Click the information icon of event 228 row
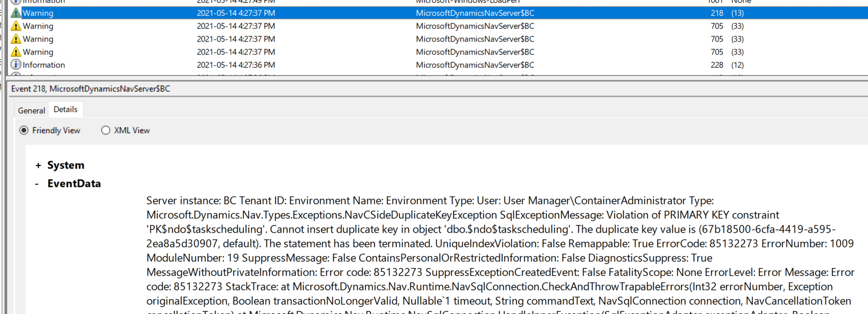This screenshot has width=868, height=314. point(16,64)
